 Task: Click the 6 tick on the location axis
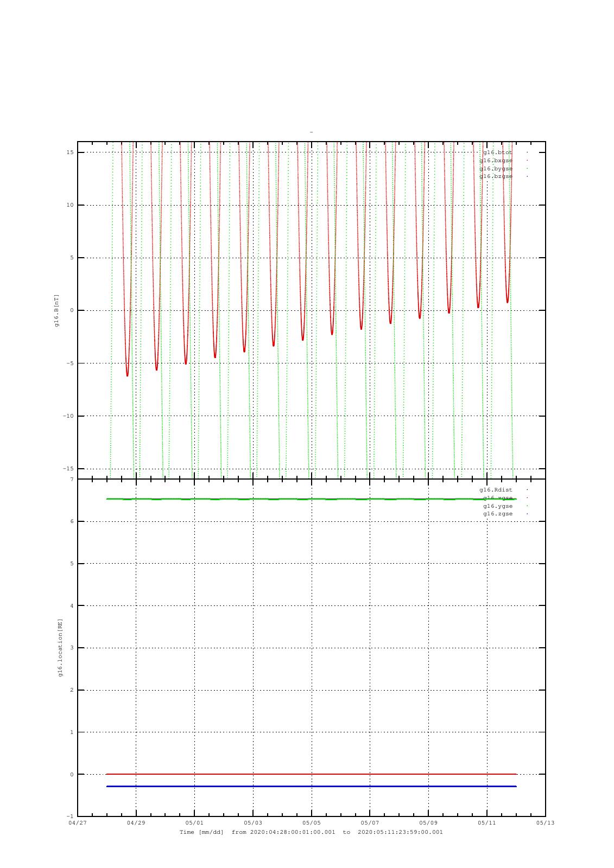click(x=72, y=521)
